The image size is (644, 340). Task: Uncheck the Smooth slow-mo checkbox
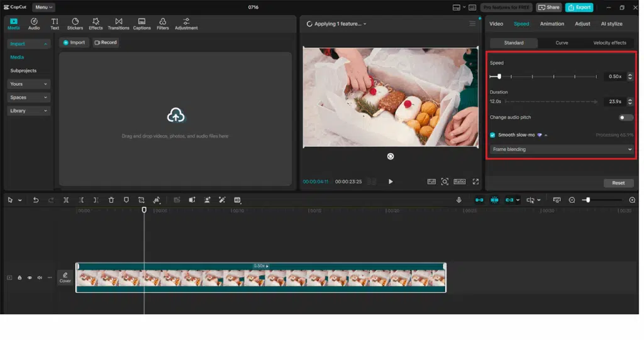pos(492,134)
